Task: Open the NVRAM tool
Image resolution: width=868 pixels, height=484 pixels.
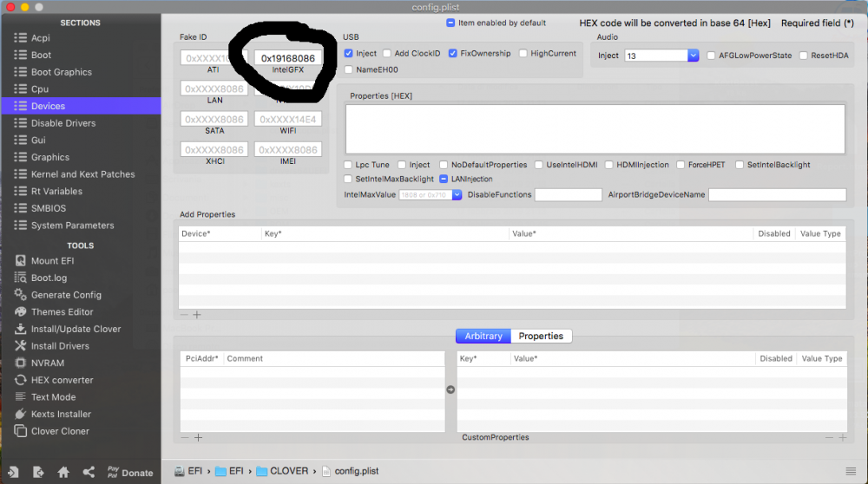Action: click(47, 363)
